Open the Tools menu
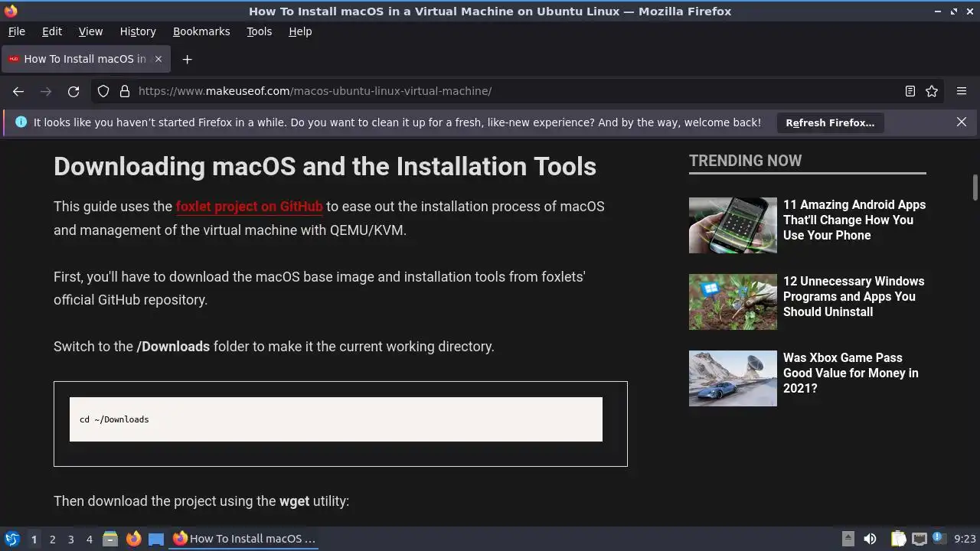 (x=259, y=31)
